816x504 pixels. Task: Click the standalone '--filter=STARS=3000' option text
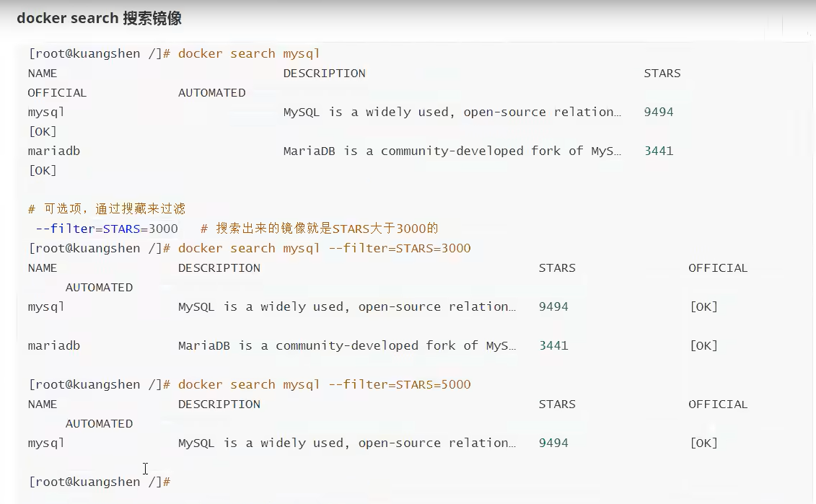(x=107, y=229)
